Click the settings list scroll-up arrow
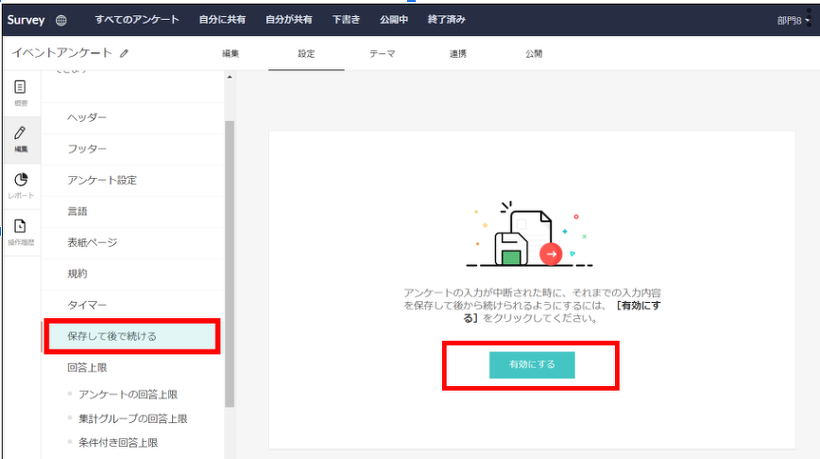This screenshot has width=820, height=459. coord(230,78)
